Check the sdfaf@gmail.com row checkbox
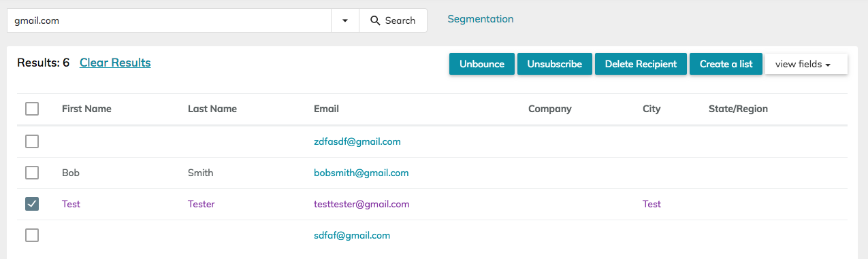 pos(32,235)
